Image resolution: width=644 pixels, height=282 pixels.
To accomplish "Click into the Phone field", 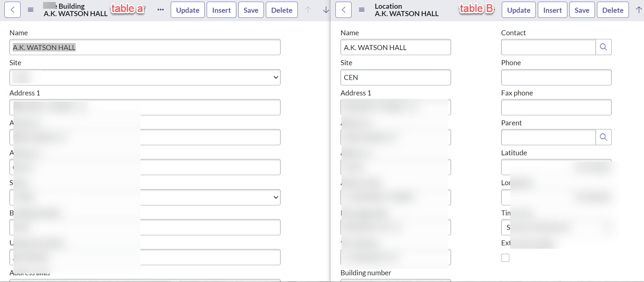I will point(556,77).
